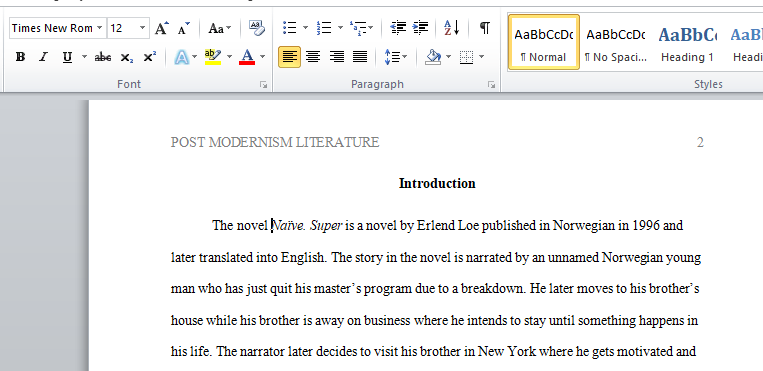Image resolution: width=763 pixels, height=371 pixels.
Task: Apply Subscript formatting
Action: pos(127,57)
